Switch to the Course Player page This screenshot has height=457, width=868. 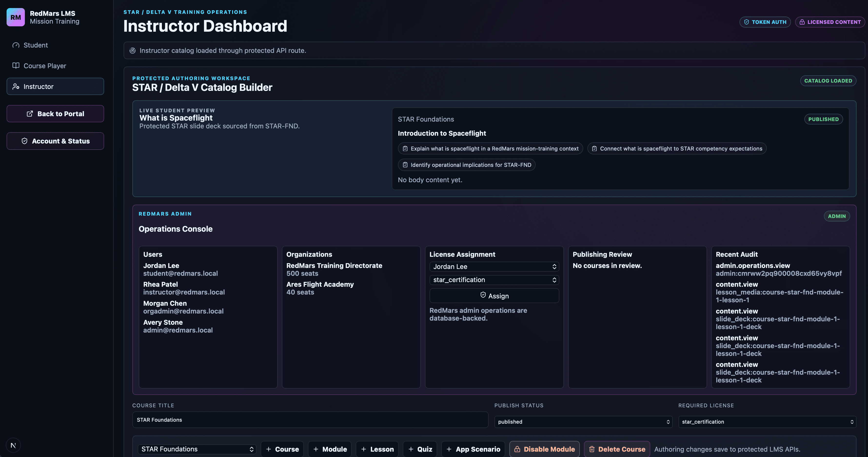55,66
